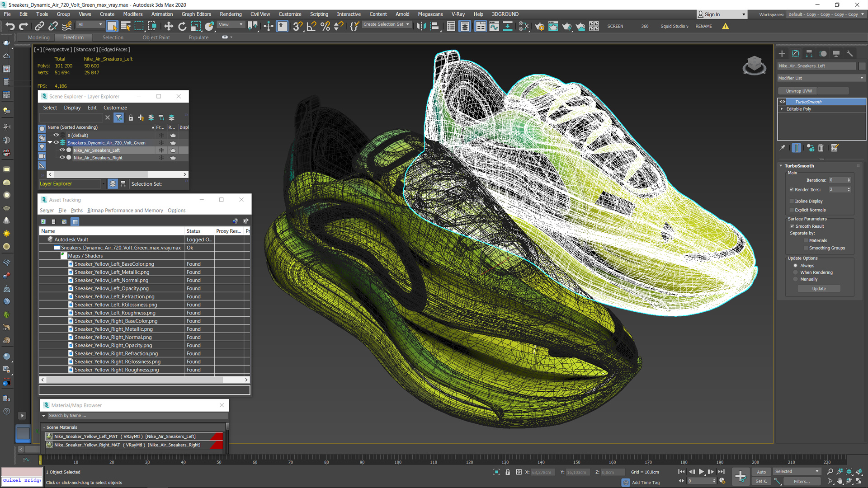This screenshot has height=488, width=868.
Task: Toggle visibility of Nike_Air_Sneakers_Right layer item
Action: (62, 158)
